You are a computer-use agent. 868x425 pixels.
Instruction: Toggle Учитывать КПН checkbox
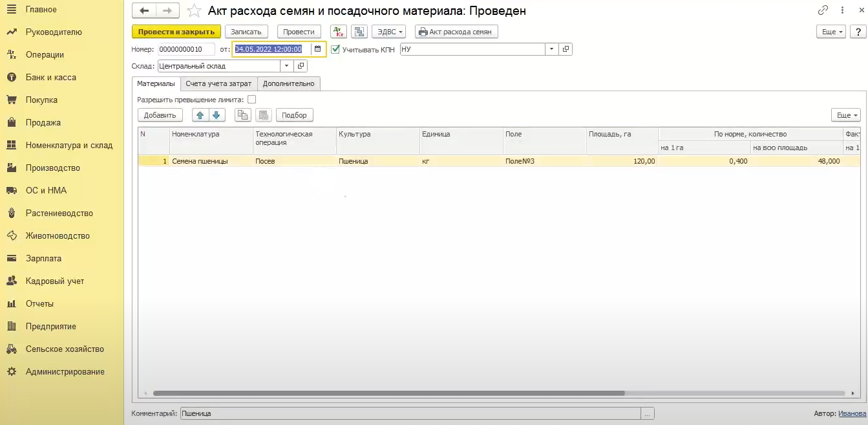(335, 49)
